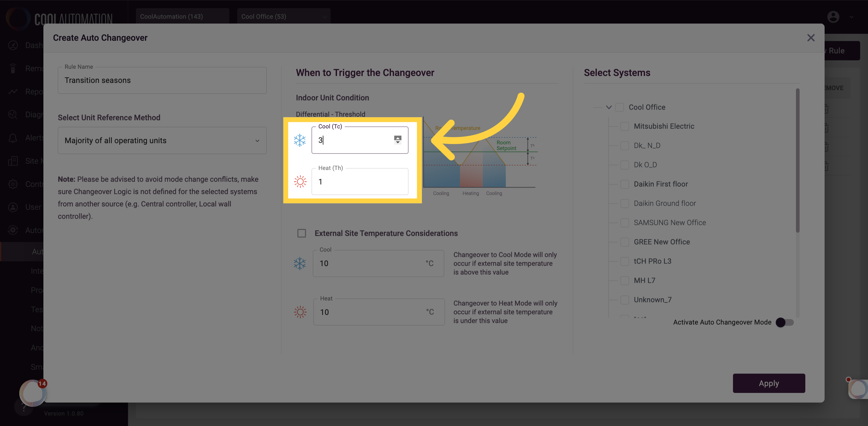Screen dimensions: 868x426
Task: Check the Dk O_D system
Action: pyautogui.click(x=624, y=165)
